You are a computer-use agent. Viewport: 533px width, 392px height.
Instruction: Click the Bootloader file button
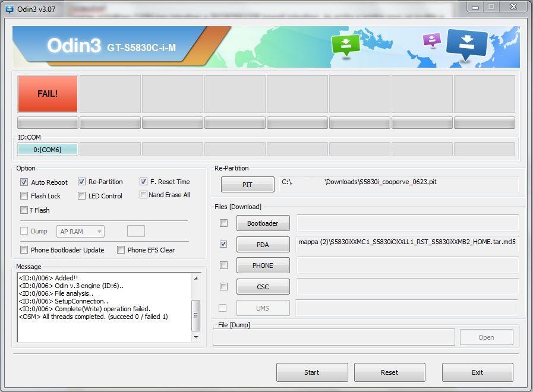pyautogui.click(x=263, y=223)
